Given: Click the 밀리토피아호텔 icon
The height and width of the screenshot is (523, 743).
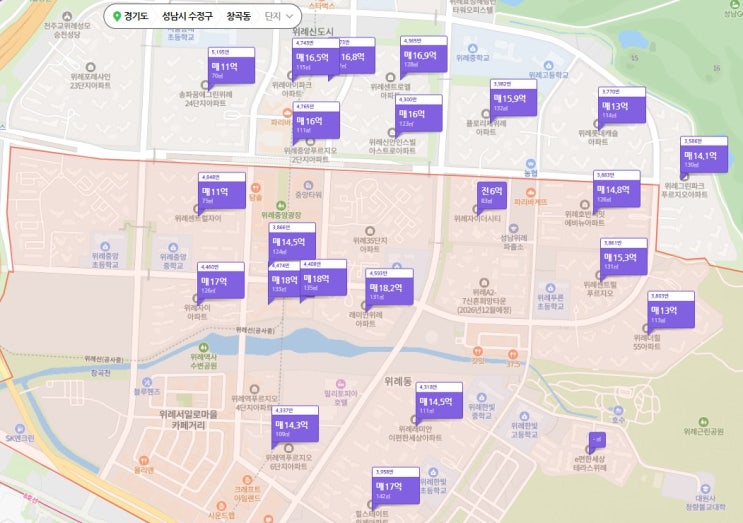Looking at the screenshot, I should click(x=340, y=384).
